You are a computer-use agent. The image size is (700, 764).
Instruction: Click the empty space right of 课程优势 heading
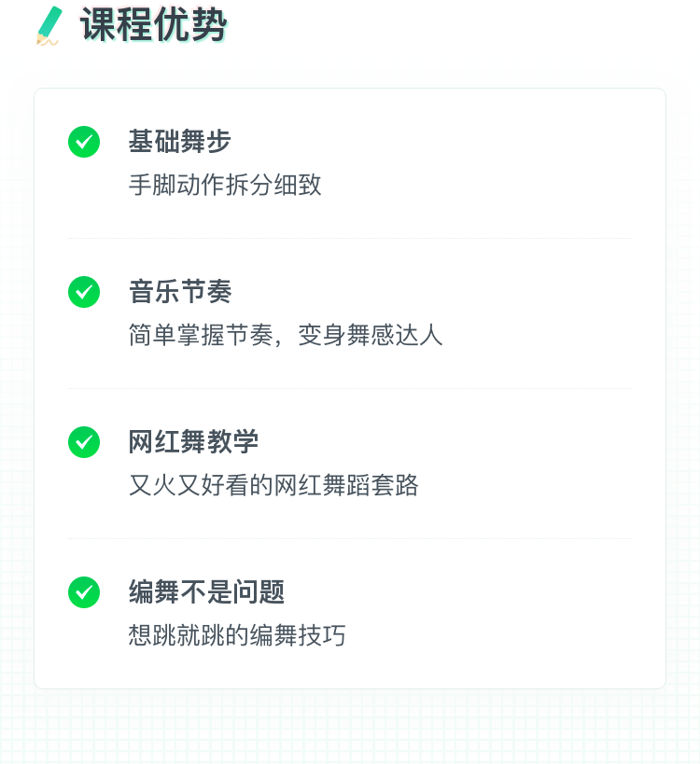tap(467, 25)
